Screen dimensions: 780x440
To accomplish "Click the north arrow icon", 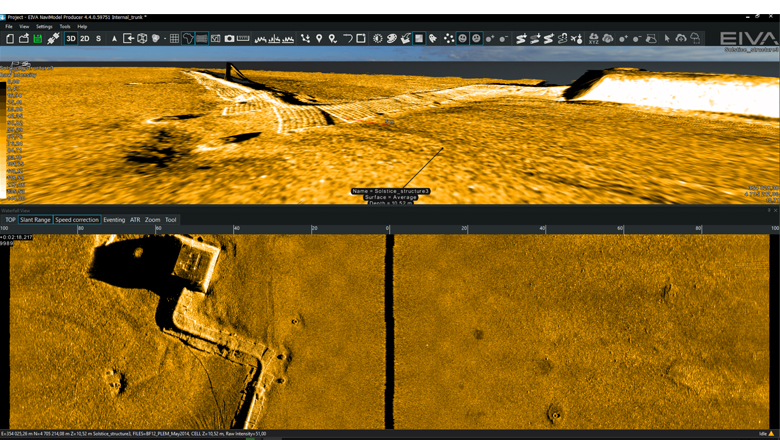I will [114, 39].
